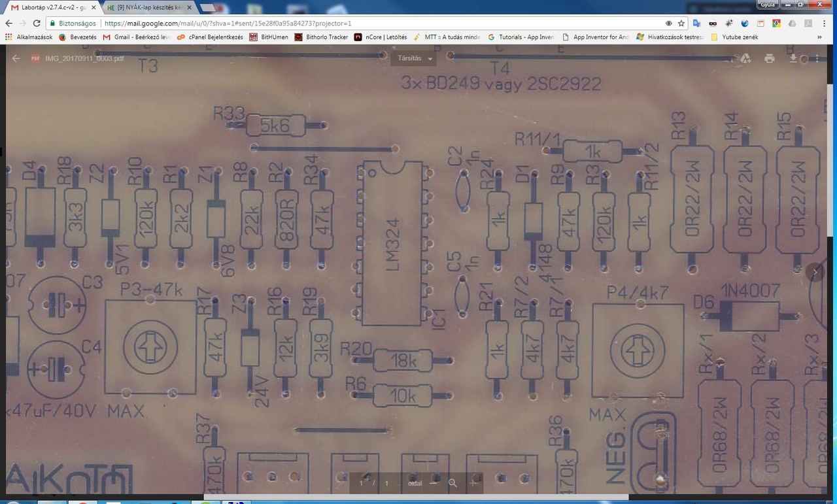The height and width of the screenshot is (504, 837).
Task: Bookmark this page with the star
Action: [x=681, y=23]
